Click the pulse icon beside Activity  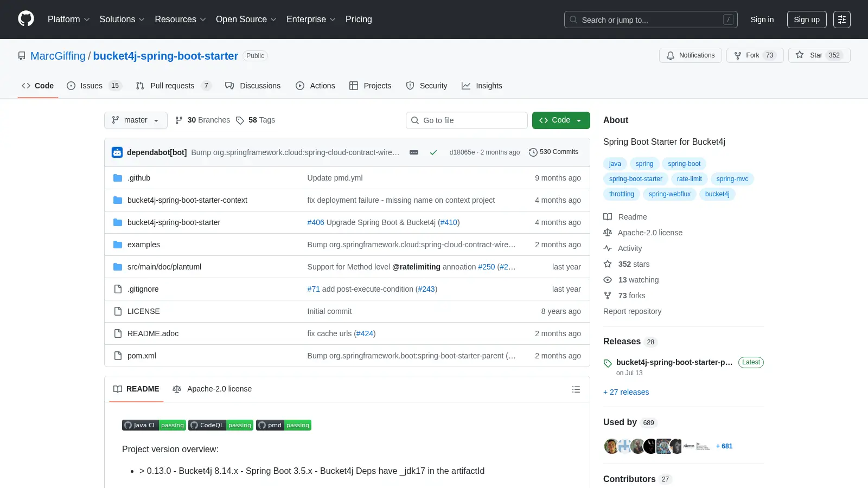pos(608,248)
